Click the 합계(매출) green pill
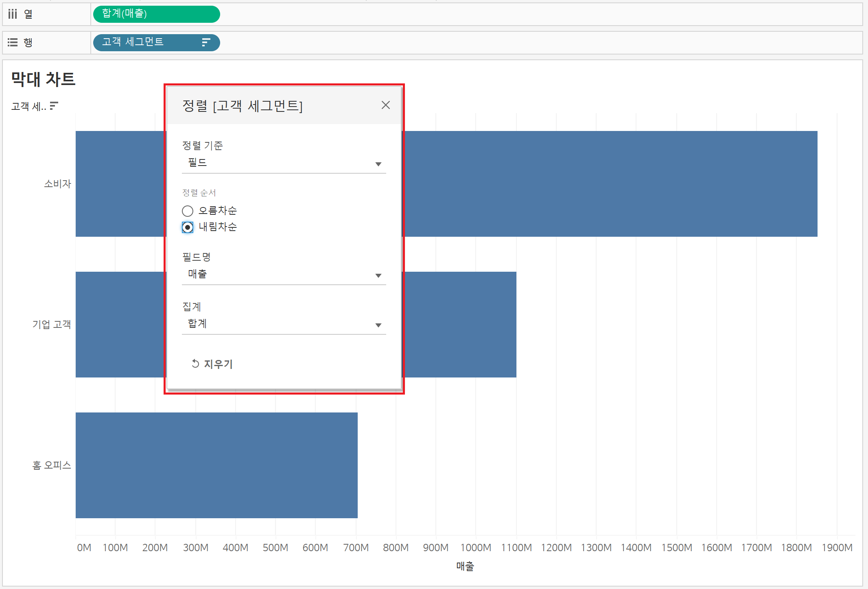Viewport: 868px width, 589px height. pyautogui.click(x=156, y=14)
